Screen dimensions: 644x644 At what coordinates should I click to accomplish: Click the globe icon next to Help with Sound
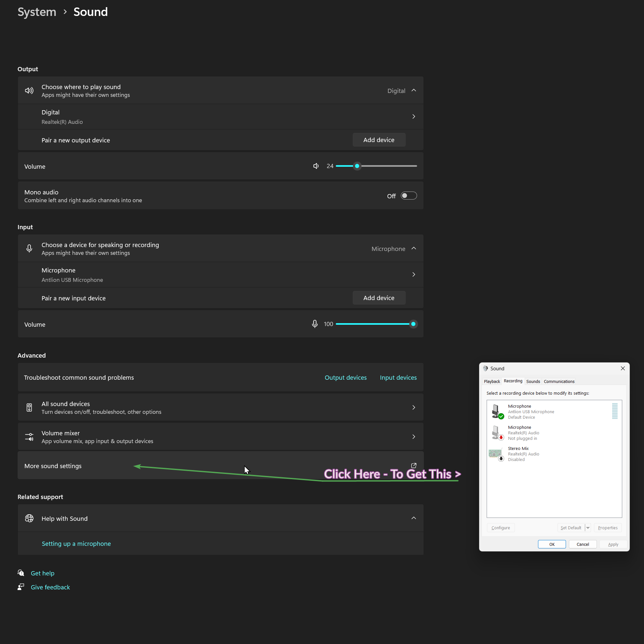click(x=29, y=518)
